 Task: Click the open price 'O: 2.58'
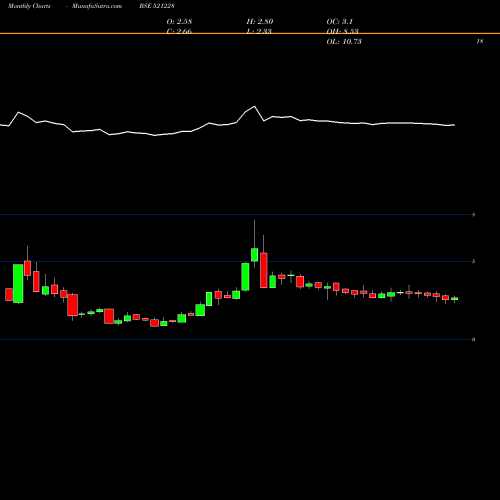tap(179, 22)
